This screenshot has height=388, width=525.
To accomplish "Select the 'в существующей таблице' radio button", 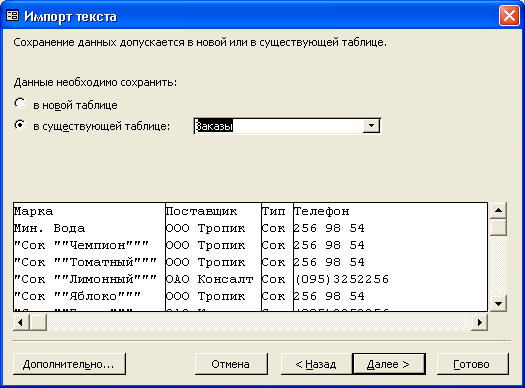I will point(20,125).
